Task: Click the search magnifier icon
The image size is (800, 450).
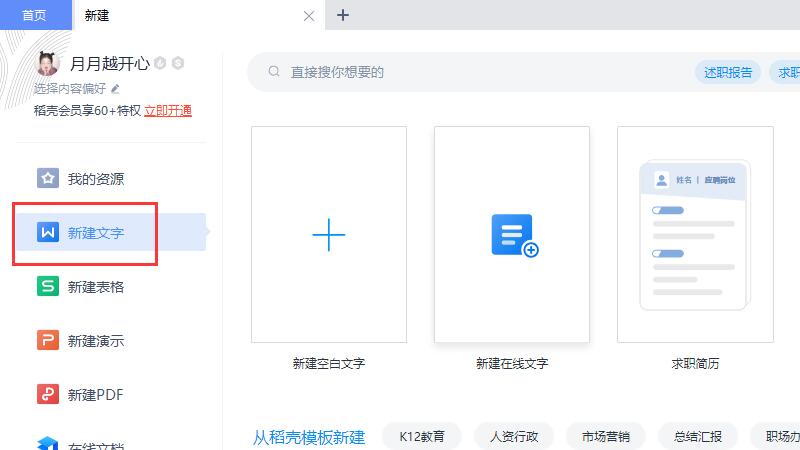Action: (x=273, y=72)
